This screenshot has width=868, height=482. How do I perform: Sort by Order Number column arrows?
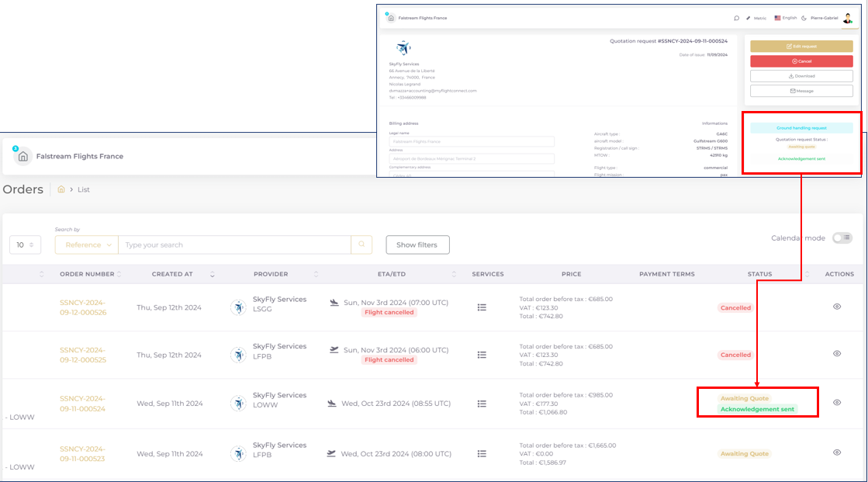(x=119, y=274)
